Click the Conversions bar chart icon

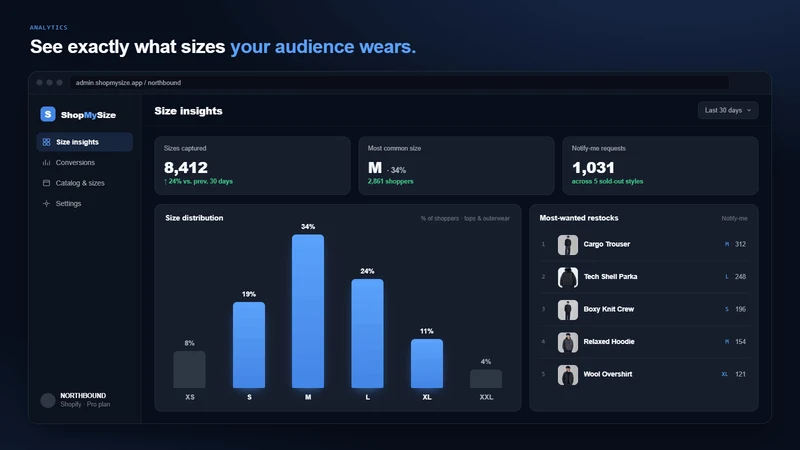click(46, 162)
